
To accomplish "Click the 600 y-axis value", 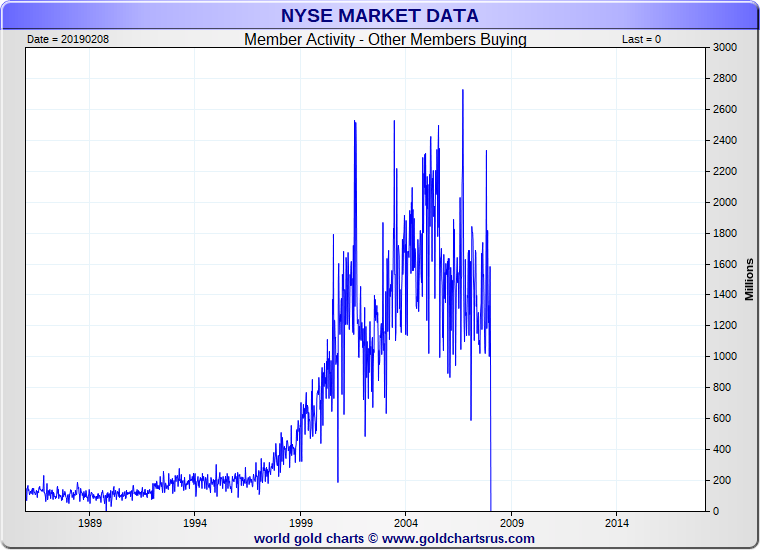I will [x=722, y=418].
